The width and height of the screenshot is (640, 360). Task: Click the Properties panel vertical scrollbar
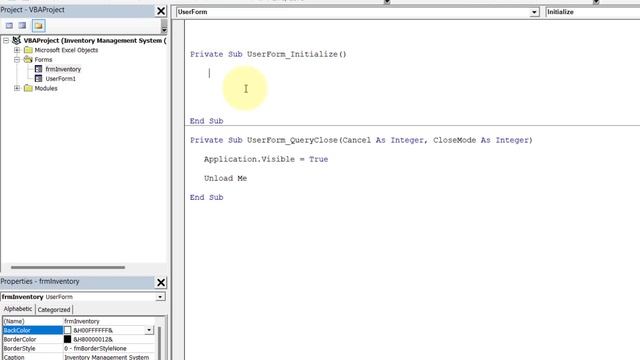pos(160,343)
